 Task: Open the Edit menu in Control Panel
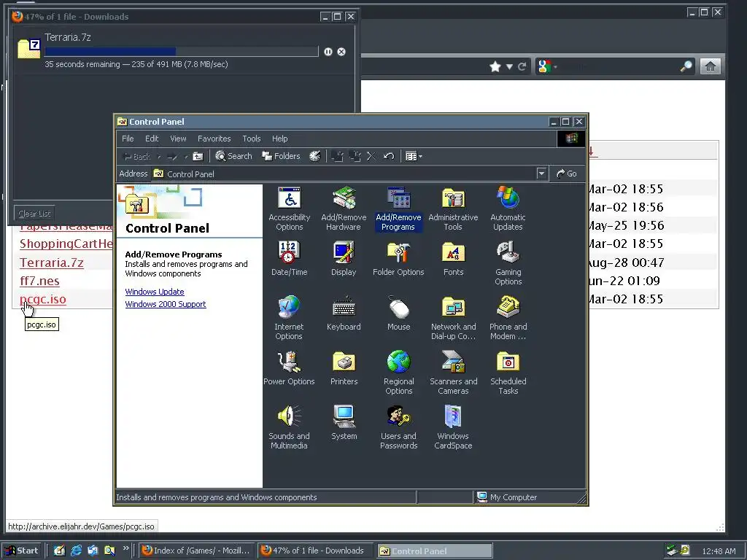coord(152,139)
